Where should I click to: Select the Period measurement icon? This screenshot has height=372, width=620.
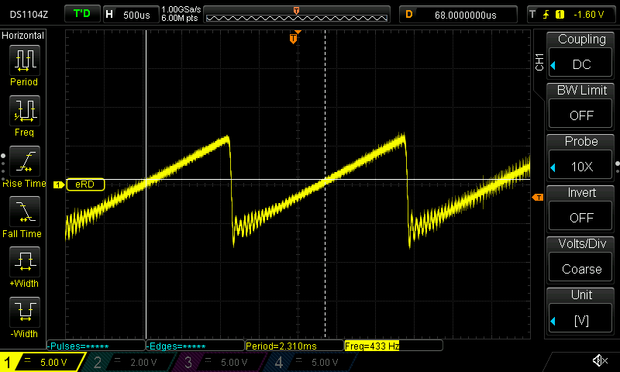tap(24, 60)
